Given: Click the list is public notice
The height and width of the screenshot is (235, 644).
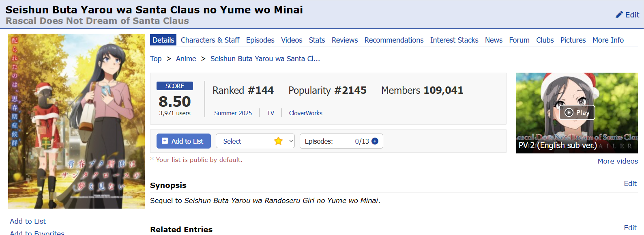Looking at the screenshot, I should [196, 160].
